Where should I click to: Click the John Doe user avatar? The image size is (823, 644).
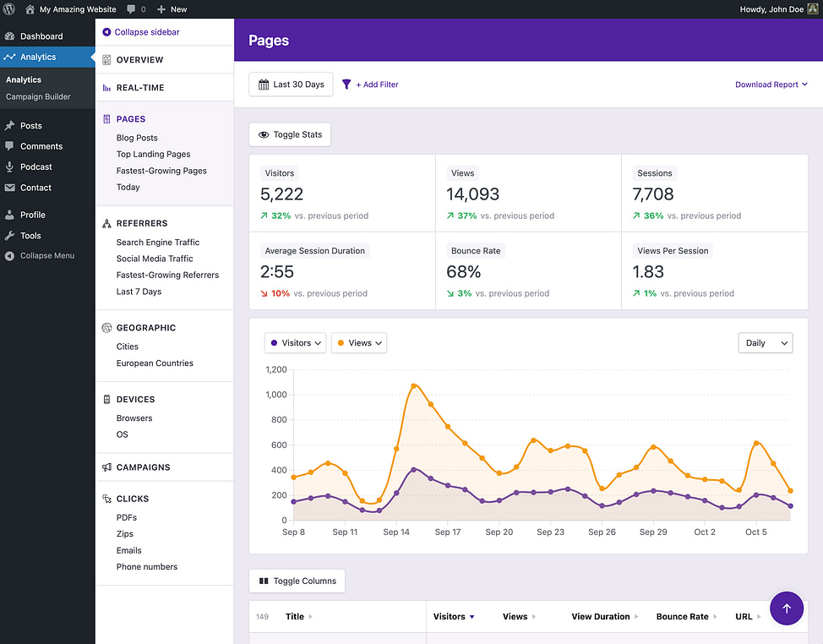pyautogui.click(x=813, y=9)
